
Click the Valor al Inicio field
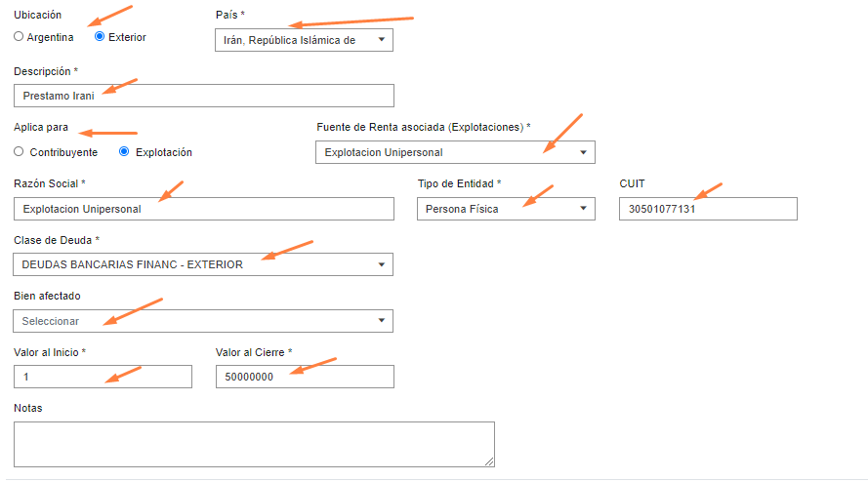point(103,377)
